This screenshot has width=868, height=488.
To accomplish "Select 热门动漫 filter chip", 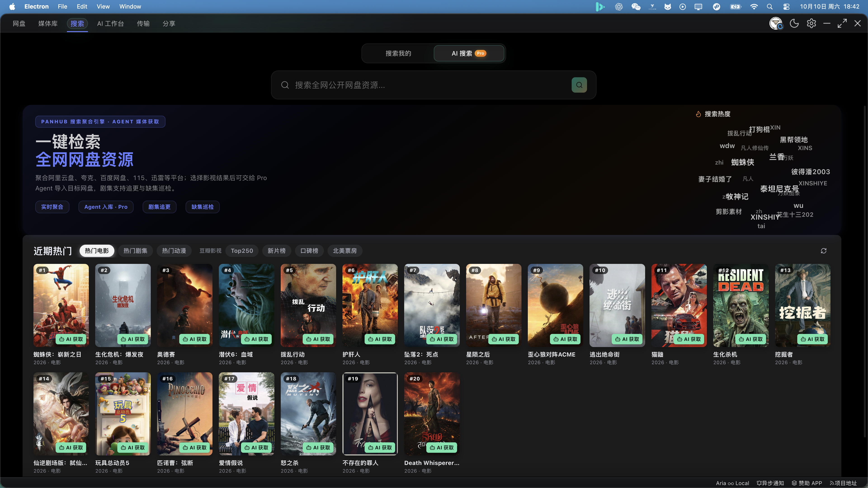I will point(174,251).
